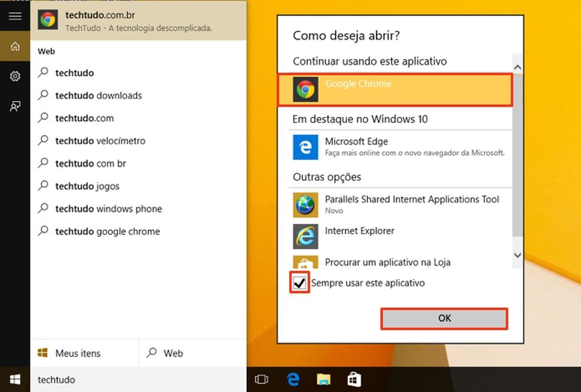Click the Store shopping bag icon on the taskbar

pyautogui.click(x=353, y=380)
